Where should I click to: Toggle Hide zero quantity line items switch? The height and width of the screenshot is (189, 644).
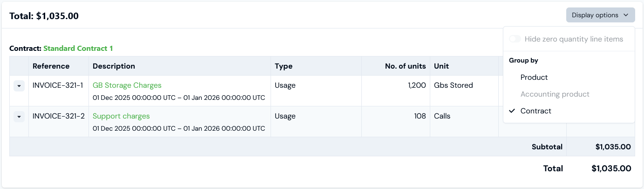click(x=515, y=39)
